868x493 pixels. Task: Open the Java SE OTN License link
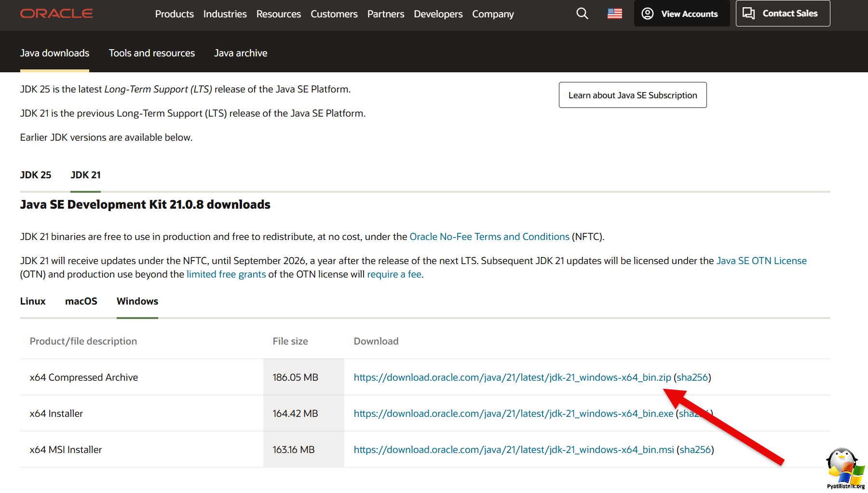tap(761, 261)
